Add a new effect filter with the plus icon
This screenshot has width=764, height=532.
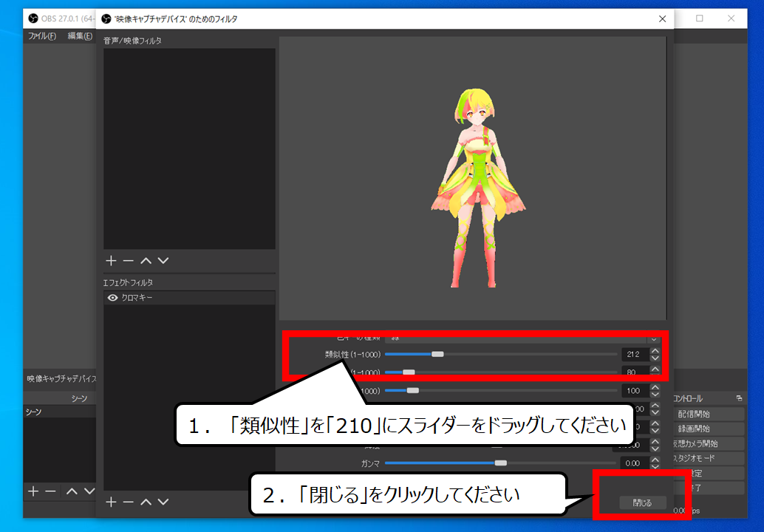(111, 502)
